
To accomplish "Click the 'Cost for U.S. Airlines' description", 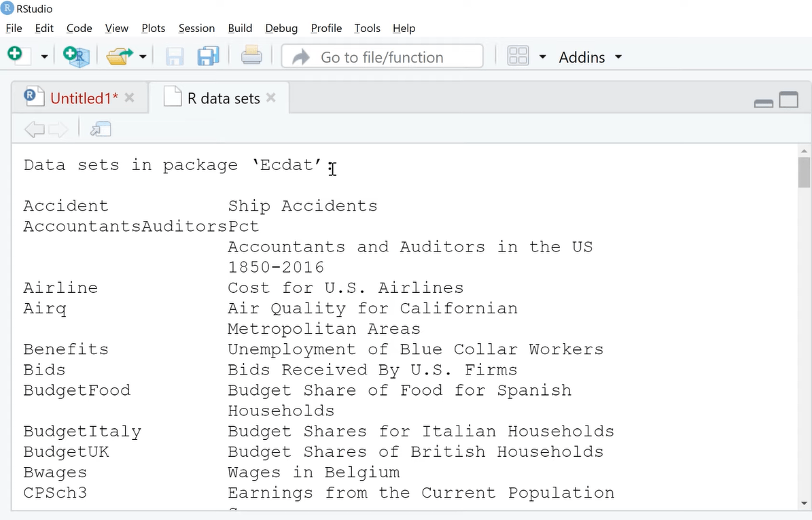I will coord(345,288).
